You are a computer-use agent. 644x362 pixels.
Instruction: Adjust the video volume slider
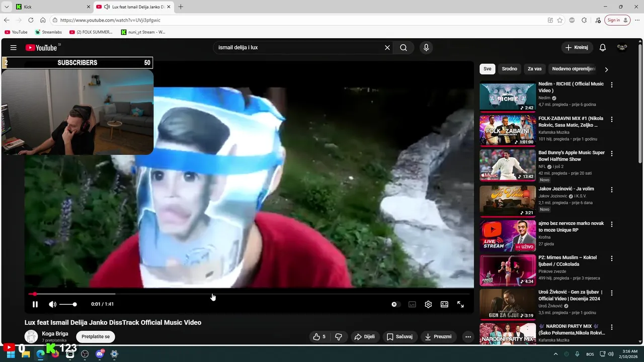(x=68, y=304)
